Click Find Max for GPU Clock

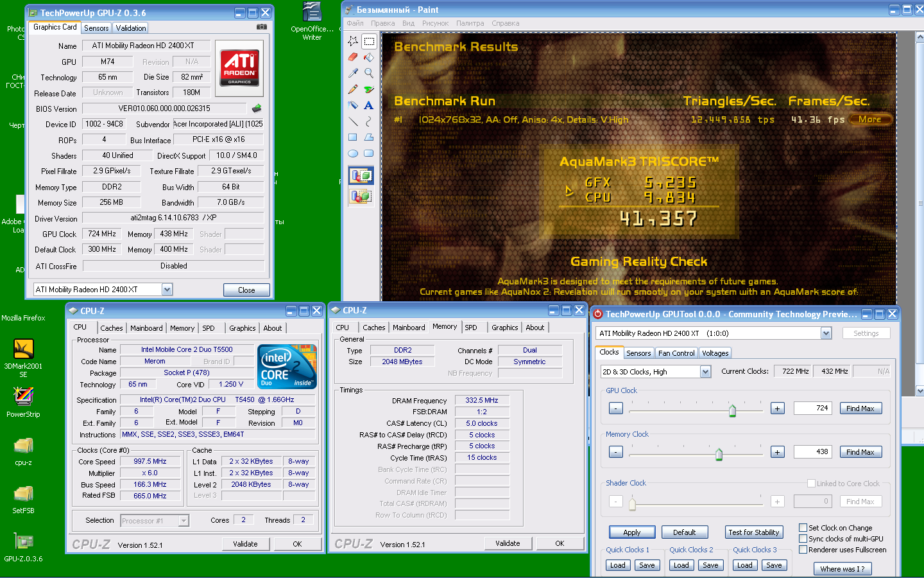860,408
